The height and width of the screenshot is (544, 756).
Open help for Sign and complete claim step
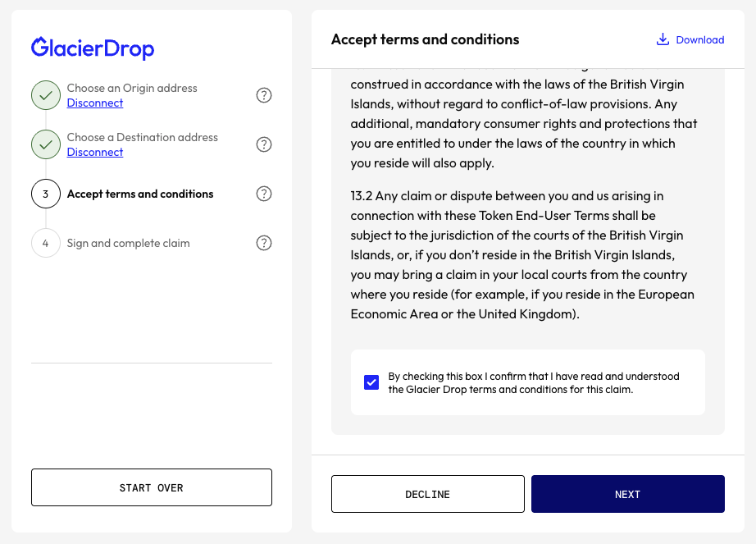[x=264, y=243]
